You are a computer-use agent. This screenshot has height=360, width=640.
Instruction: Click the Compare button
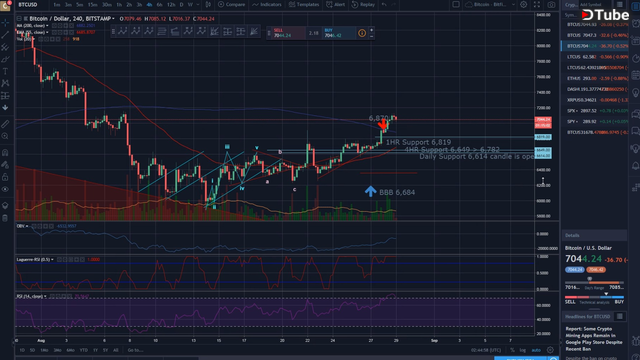pos(231,4)
